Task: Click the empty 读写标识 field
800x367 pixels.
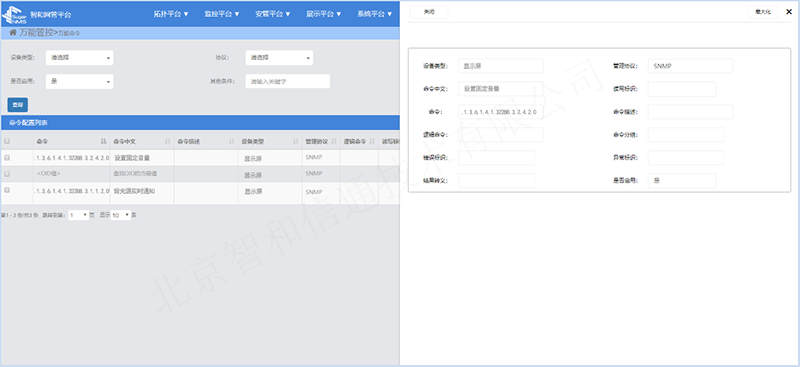Action: pyautogui.click(x=682, y=89)
